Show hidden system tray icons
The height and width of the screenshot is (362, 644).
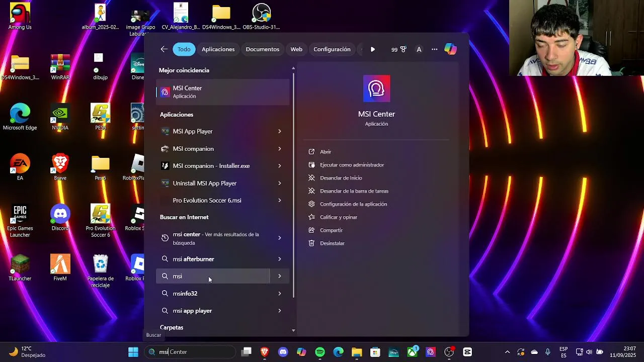[507, 352]
